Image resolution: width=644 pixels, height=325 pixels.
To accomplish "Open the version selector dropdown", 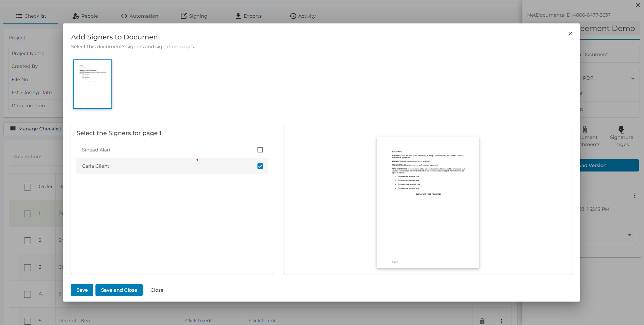I will tap(629, 235).
